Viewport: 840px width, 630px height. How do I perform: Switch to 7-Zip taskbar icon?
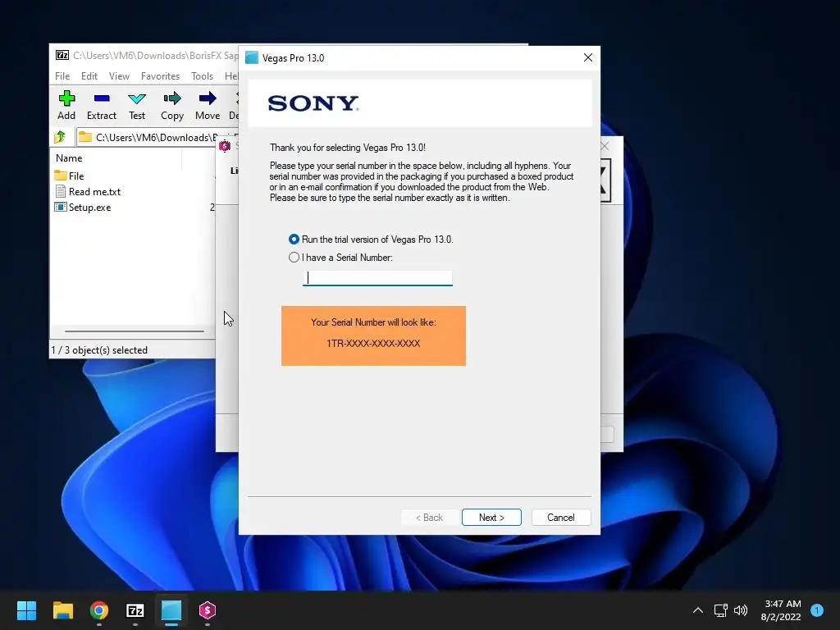135,610
